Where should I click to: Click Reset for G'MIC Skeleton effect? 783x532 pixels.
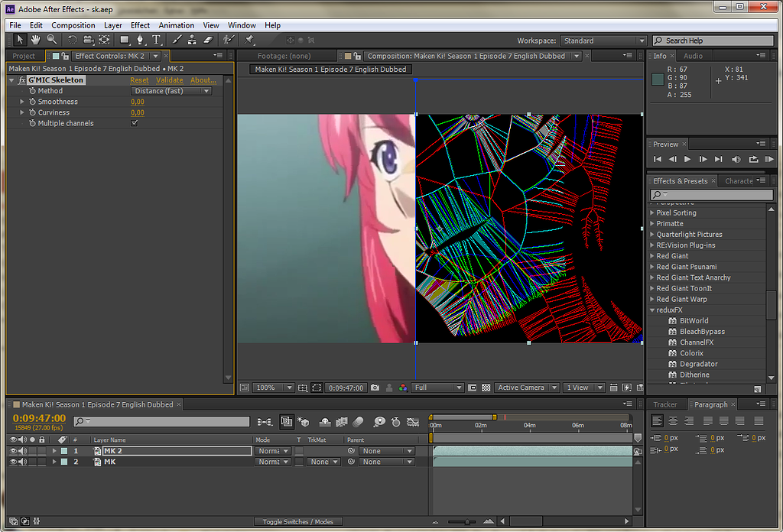[x=139, y=80]
